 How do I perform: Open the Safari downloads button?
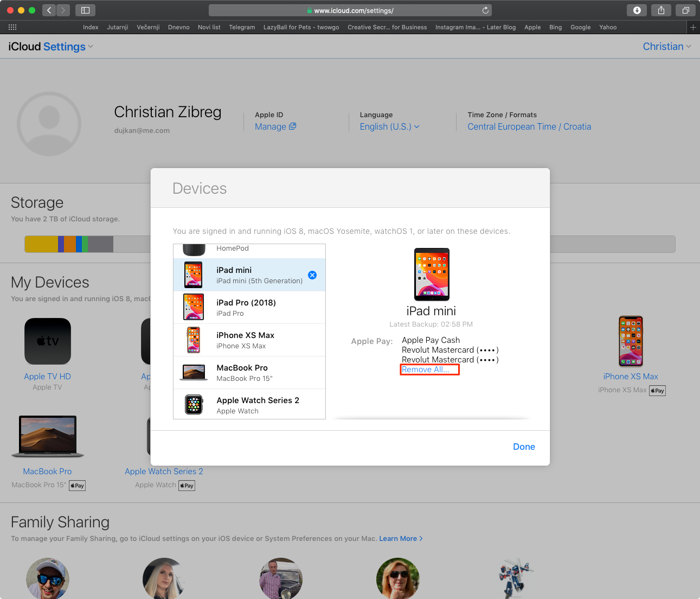coord(637,10)
